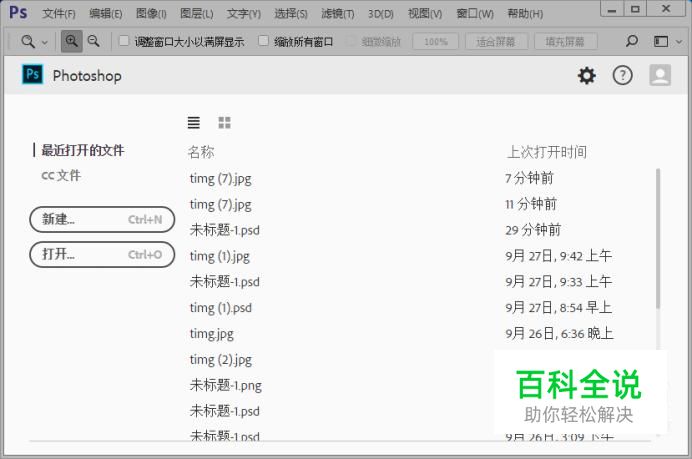
Task: Open settings gear on start screen
Action: point(587,75)
